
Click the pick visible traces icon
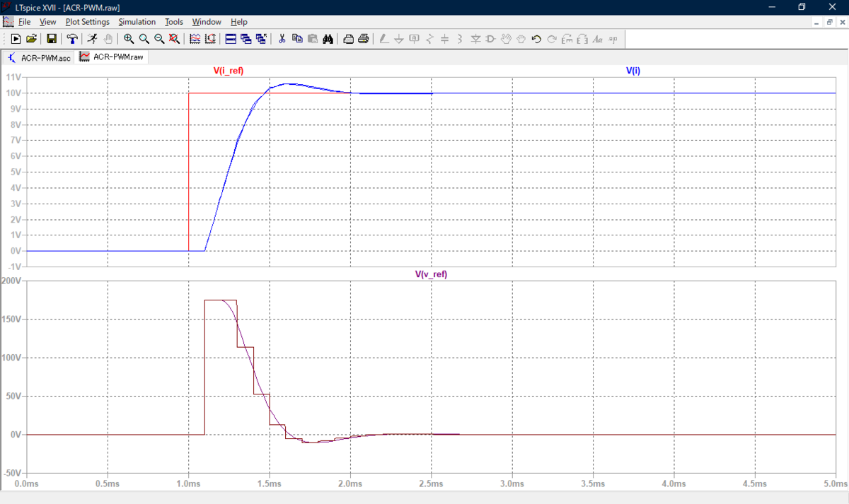[195, 39]
